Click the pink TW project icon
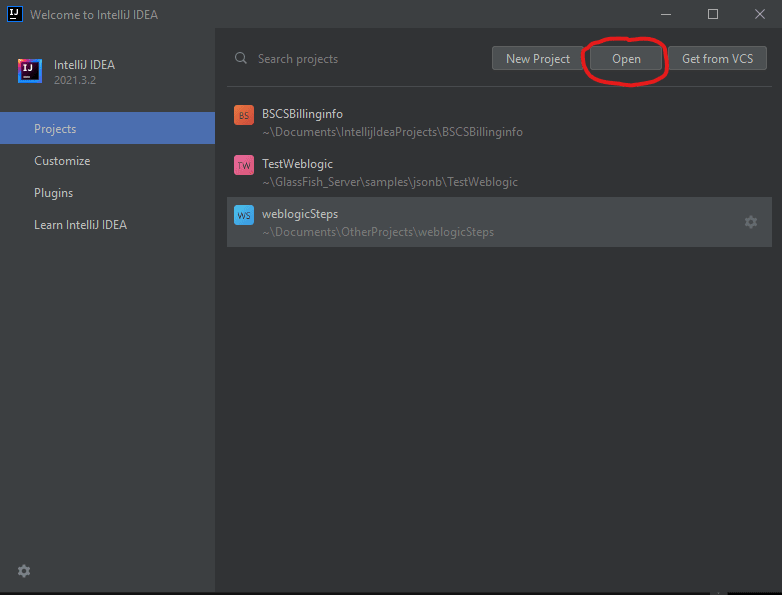Screen dimensions: 782x595 click(x=244, y=165)
